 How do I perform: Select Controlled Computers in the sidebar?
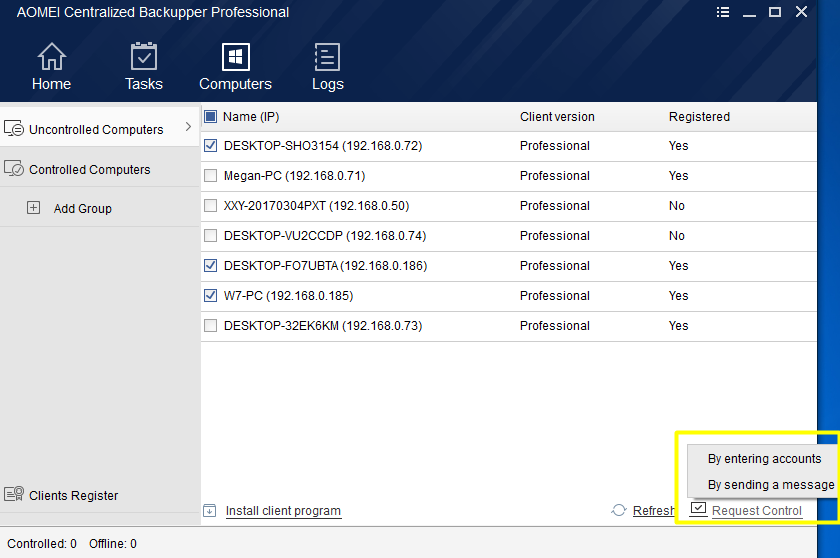pos(100,168)
